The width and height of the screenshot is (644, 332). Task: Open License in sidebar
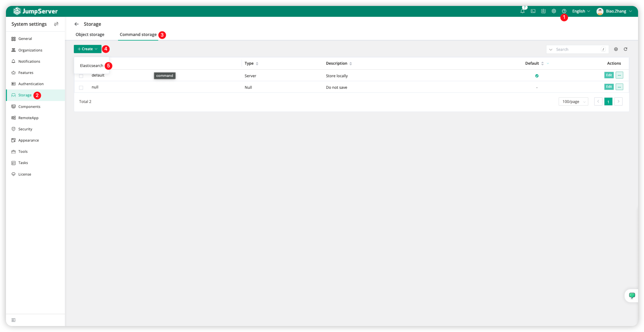point(36,174)
